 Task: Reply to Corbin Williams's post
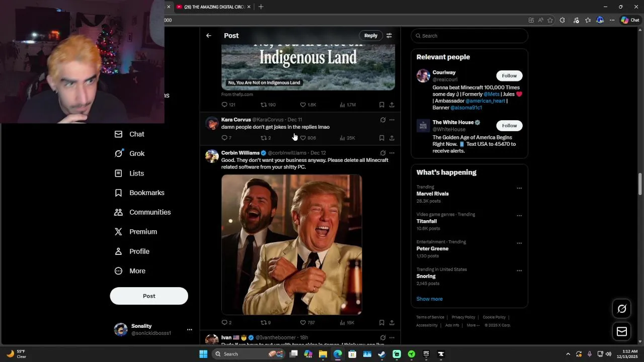(x=226, y=323)
